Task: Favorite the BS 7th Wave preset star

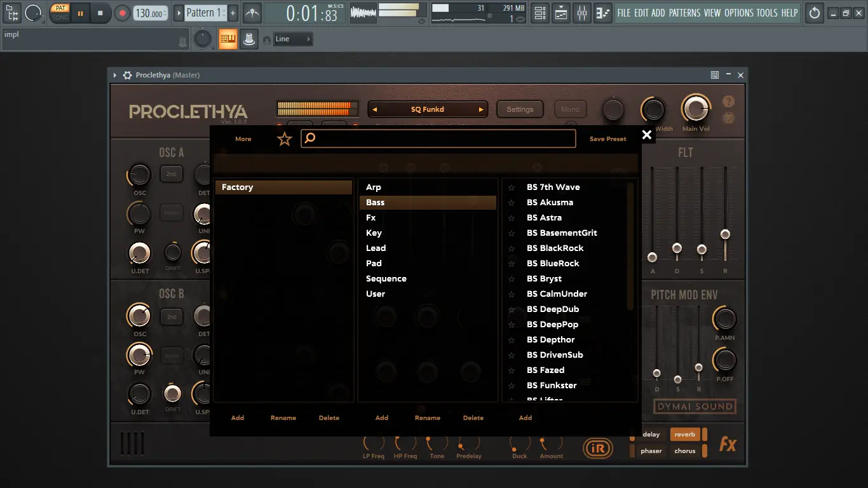Action: [512, 187]
